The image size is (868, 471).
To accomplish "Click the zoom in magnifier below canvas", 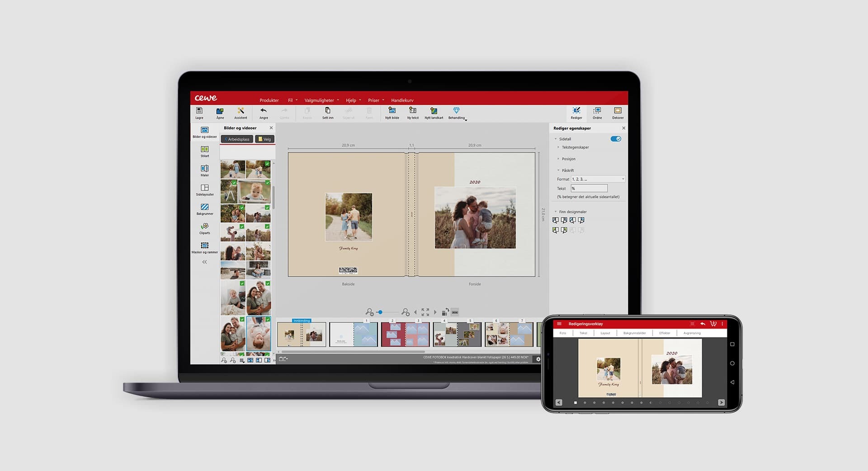I will pyautogui.click(x=406, y=312).
